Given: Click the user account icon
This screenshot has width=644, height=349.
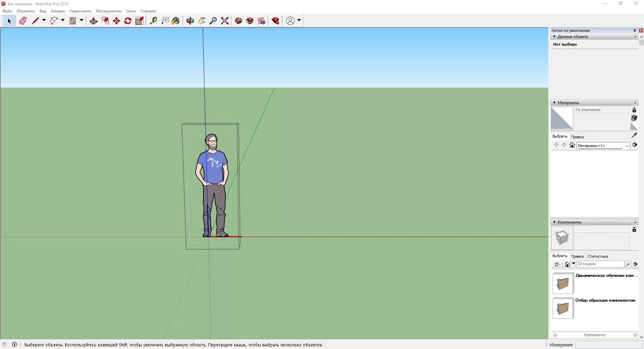Looking at the screenshot, I should point(290,21).
